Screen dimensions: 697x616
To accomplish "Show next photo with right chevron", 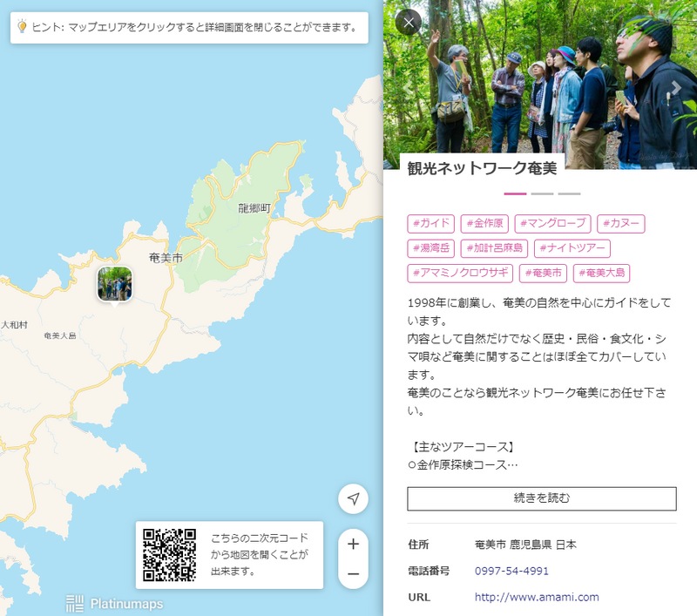I will pyautogui.click(x=676, y=87).
